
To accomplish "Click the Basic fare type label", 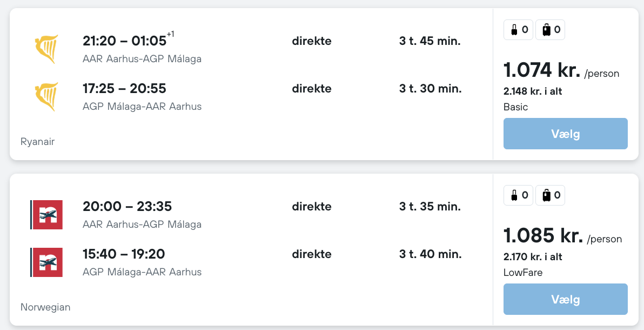I will [x=515, y=107].
